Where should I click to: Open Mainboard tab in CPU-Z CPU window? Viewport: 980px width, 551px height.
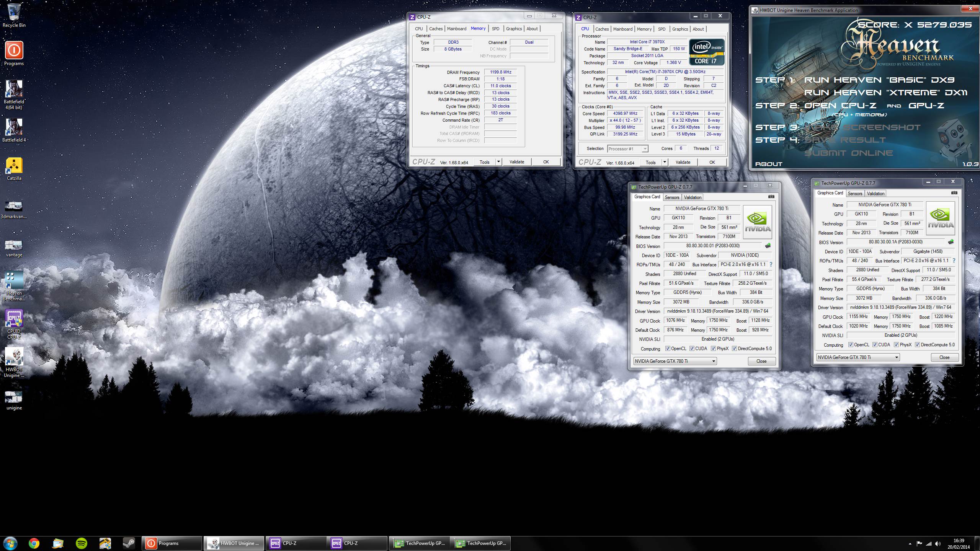pyautogui.click(x=622, y=29)
